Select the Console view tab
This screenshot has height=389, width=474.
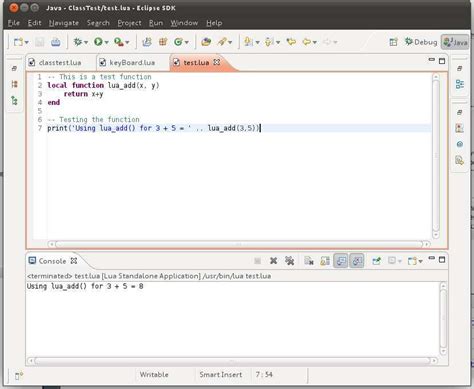coord(52,261)
